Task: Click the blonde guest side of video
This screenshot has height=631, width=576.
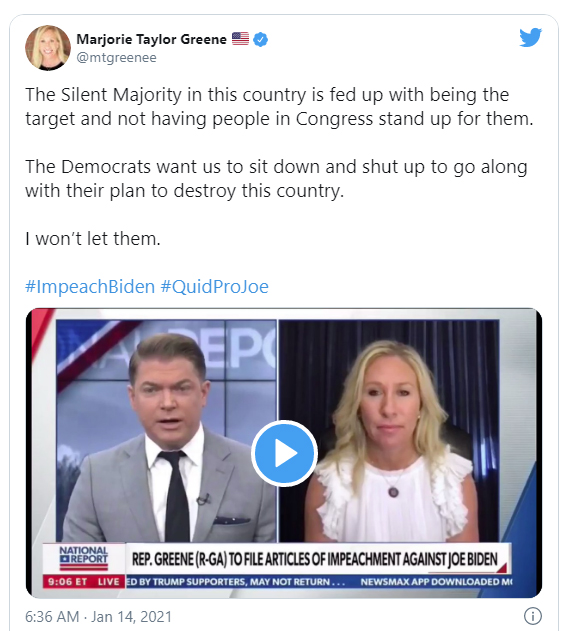Action: [388, 431]
